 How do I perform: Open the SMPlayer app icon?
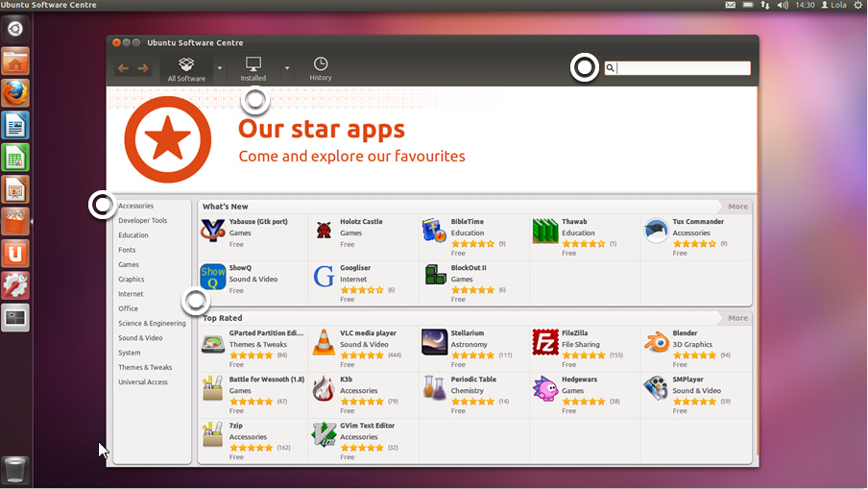tap(656, 388)
